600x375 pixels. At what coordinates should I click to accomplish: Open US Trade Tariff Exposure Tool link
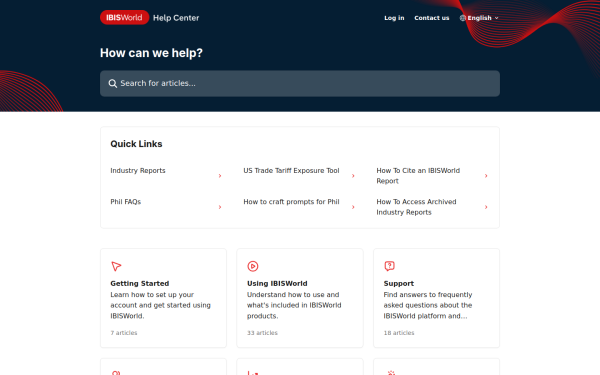point(291,171)
